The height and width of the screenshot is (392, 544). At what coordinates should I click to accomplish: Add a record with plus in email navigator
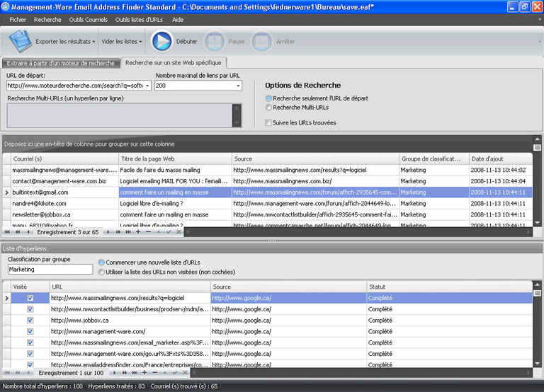[137, 232]
